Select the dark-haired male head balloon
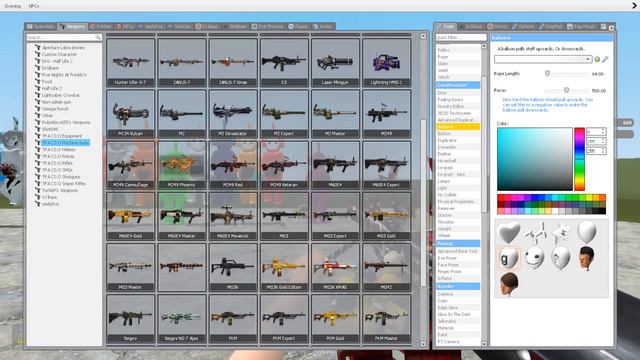 [x=587, y=258]
